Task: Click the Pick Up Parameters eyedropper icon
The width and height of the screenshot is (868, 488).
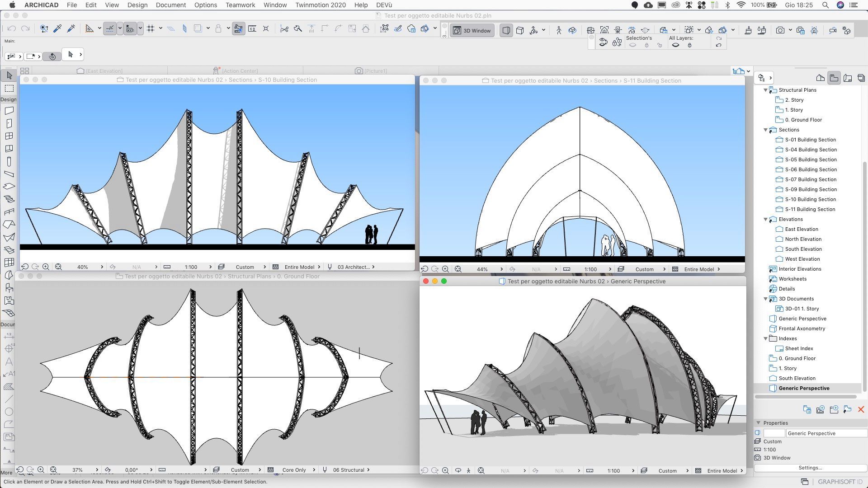Action: point(57,29)
